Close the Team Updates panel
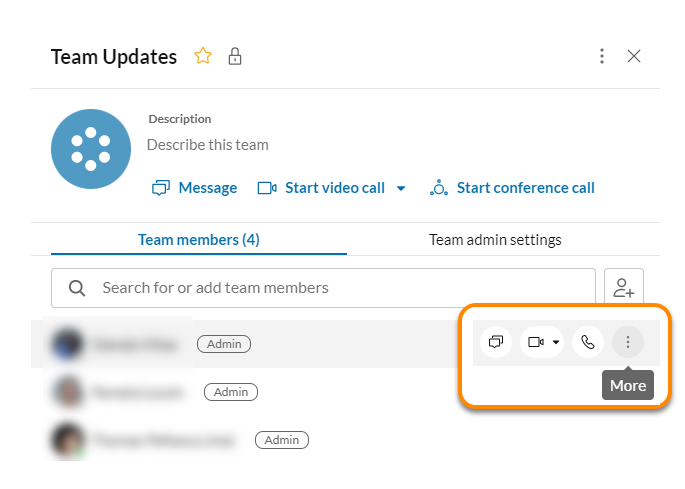This screenshot has height=489, width=685. click(634, 56)
